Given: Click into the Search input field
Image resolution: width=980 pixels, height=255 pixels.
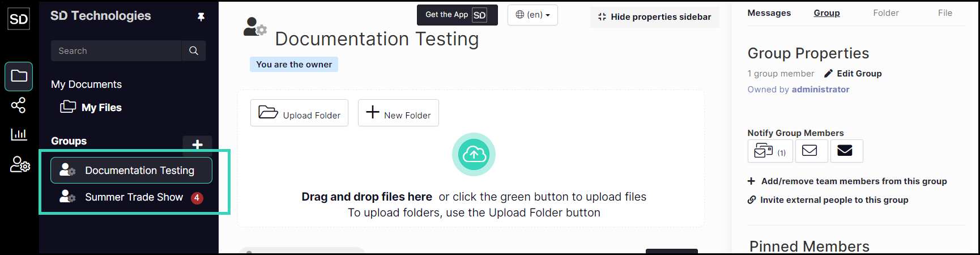Looking at the screenshot, I should pos(116,51).
